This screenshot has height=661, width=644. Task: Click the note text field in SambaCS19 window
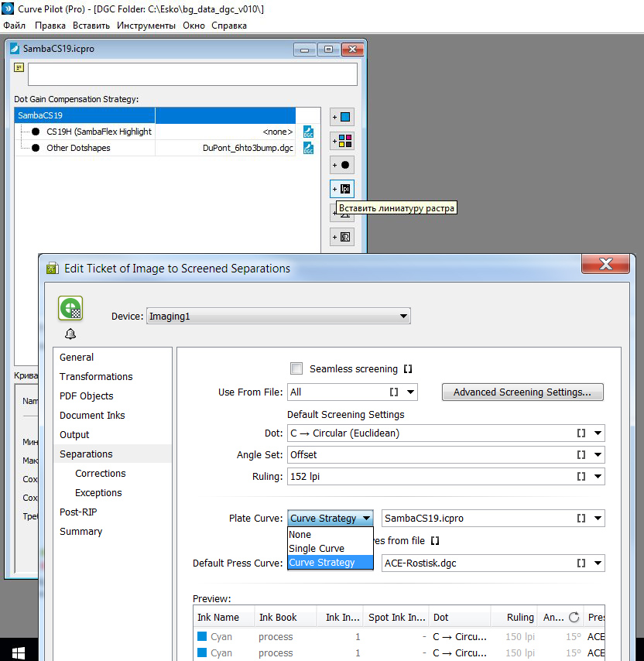click(193, 74)
